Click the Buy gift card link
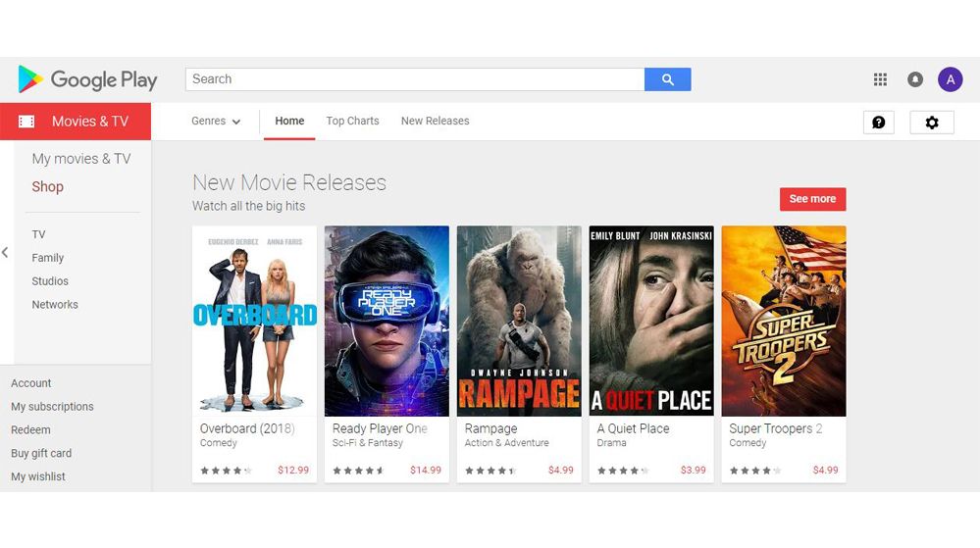This screenshot has height=548, width=980. 41,454
